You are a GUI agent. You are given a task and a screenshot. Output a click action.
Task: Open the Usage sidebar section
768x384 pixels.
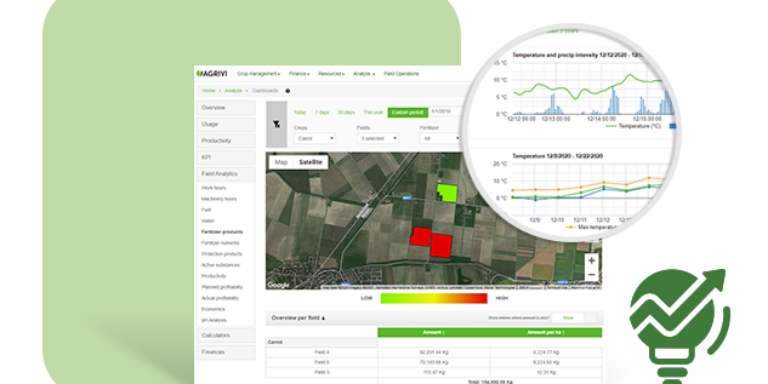click(226, 124)
